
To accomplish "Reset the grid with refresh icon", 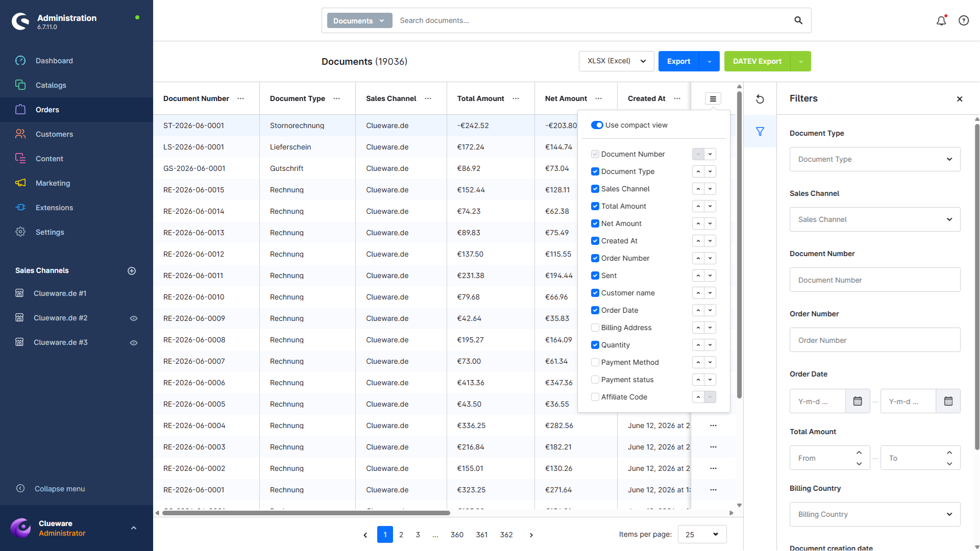I will tap(760, 99).
